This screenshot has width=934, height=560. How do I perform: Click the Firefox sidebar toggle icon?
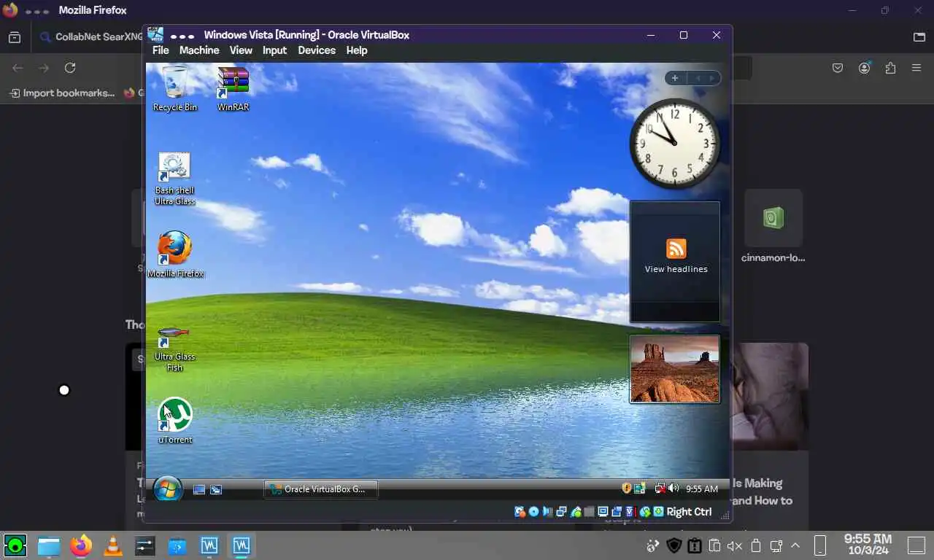coord(15,37)
